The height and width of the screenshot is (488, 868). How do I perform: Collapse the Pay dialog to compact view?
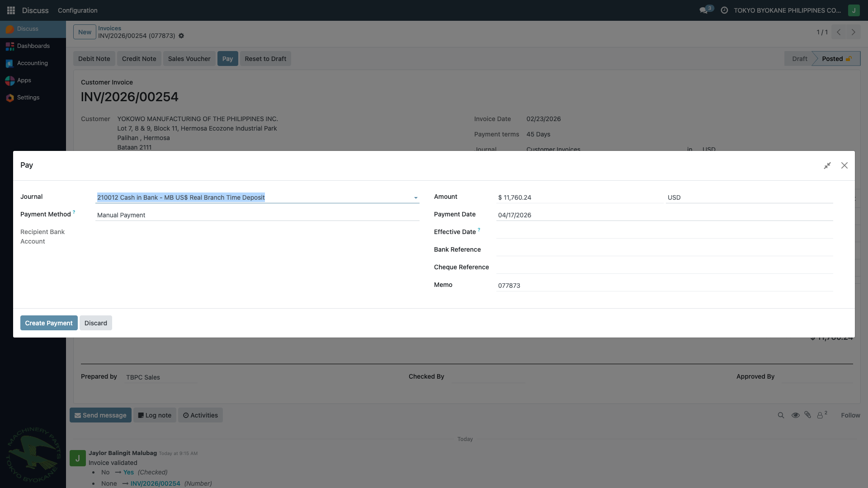pyautogui.click(x=828, y=165)
